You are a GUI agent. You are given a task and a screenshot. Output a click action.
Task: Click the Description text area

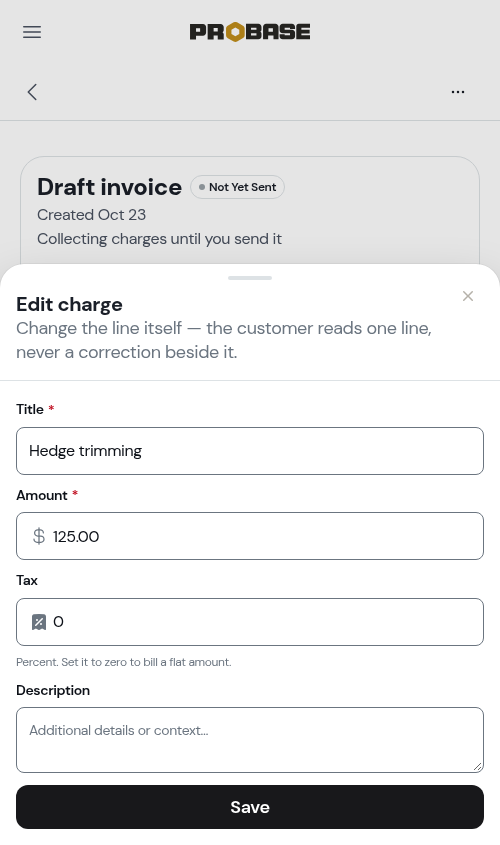pos(250,740)
